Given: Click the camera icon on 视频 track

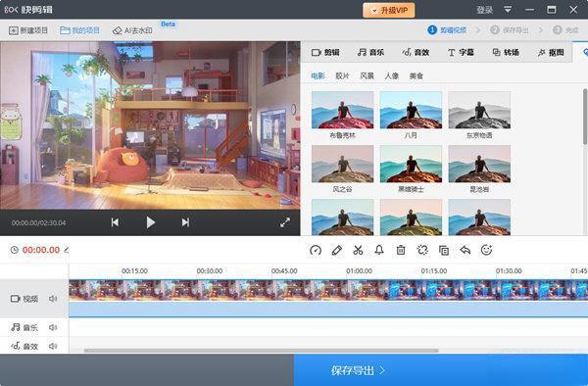Looking at the screenshot, I should click(x=16, y=299).
